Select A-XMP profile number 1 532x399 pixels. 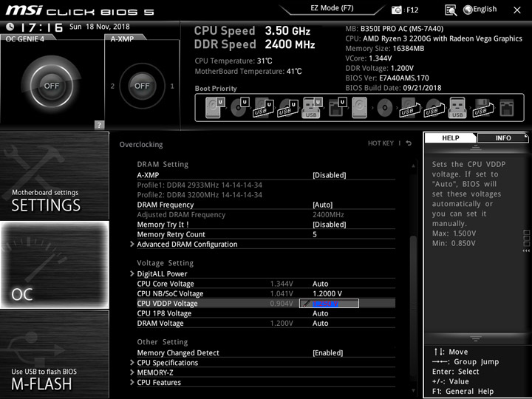click(x=172, y=86)
